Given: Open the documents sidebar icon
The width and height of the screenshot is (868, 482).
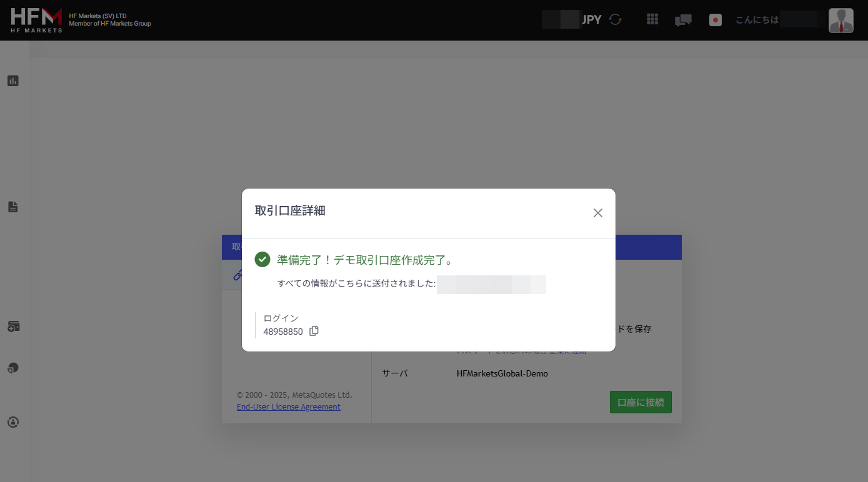Looking at the screenshot, I should (x=13, y=207).
